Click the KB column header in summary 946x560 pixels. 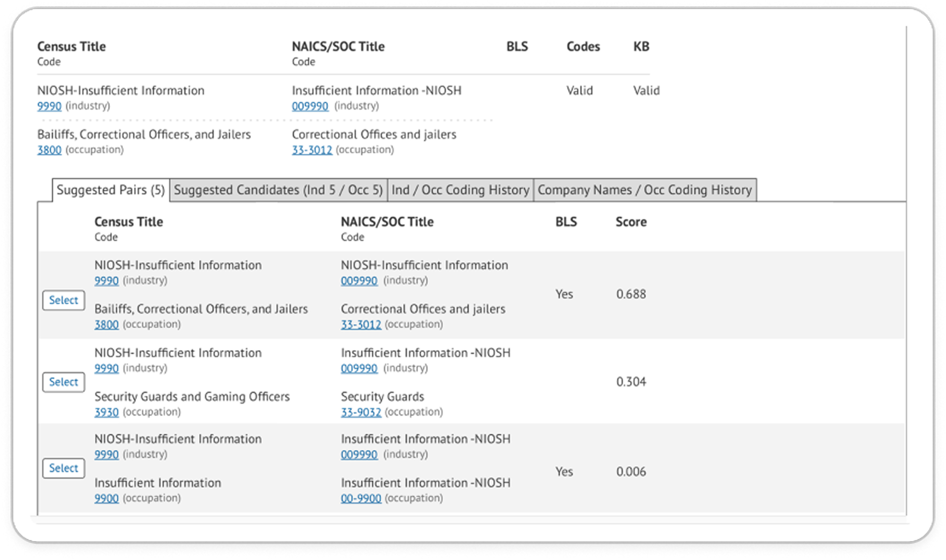[641, 47]
